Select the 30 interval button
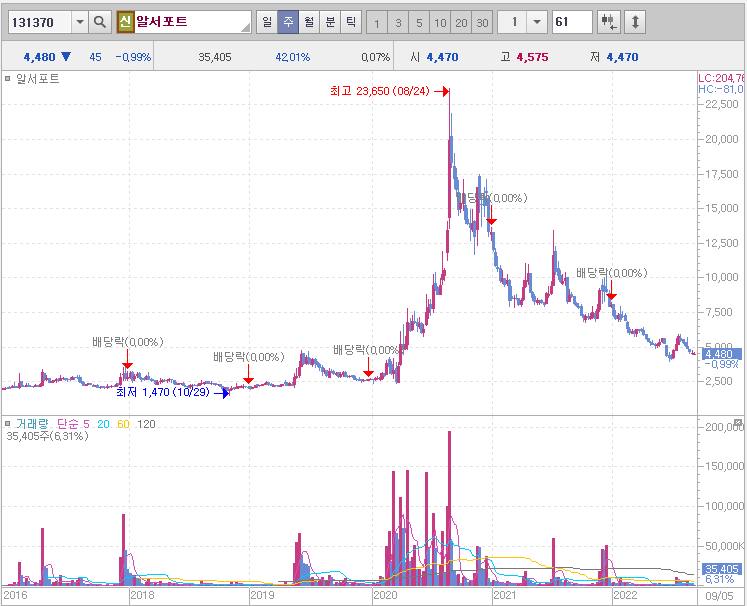The image size is (747, 606). tap(482, 22)
